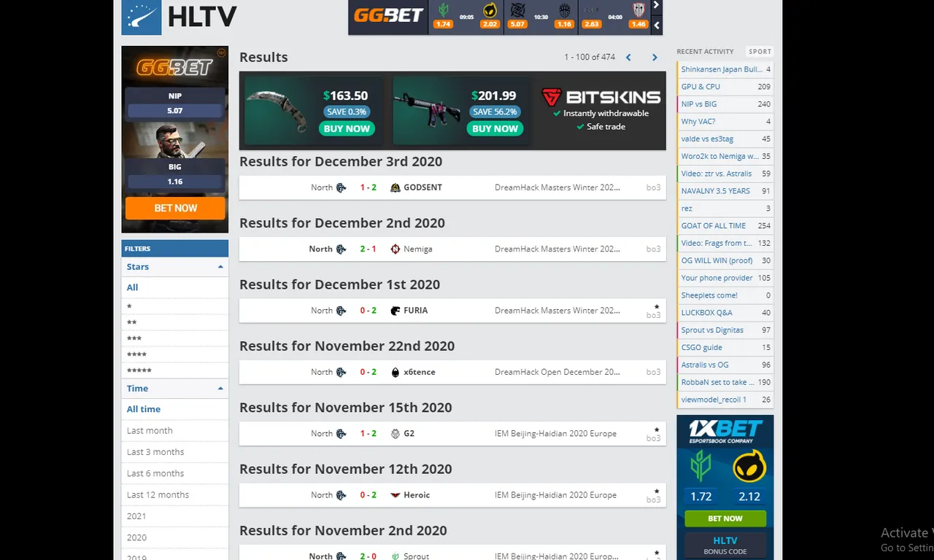Filter results to Last 6 months

pos(175,473)
